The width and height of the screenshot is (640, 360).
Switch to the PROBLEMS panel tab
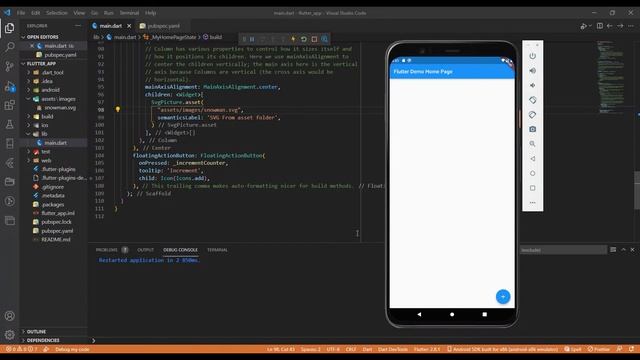(107, 250)
